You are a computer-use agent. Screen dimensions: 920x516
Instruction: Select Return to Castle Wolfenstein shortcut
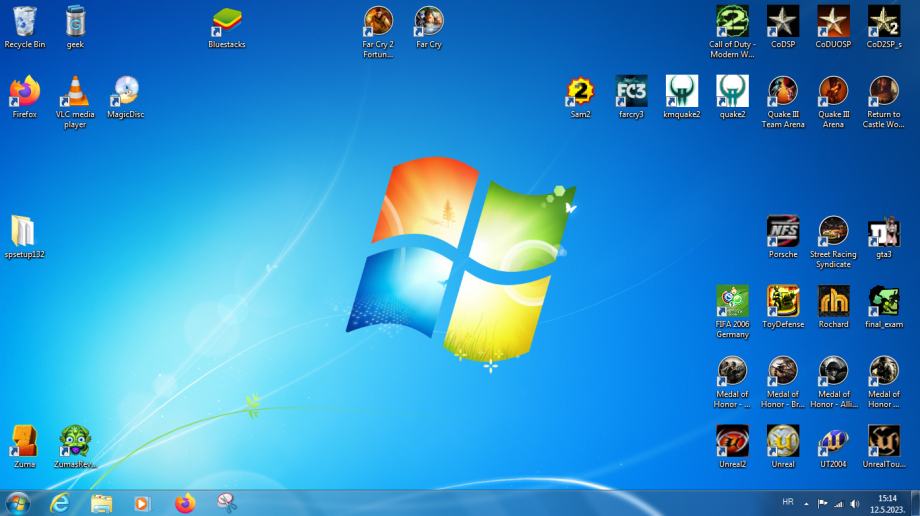[884, 102]
